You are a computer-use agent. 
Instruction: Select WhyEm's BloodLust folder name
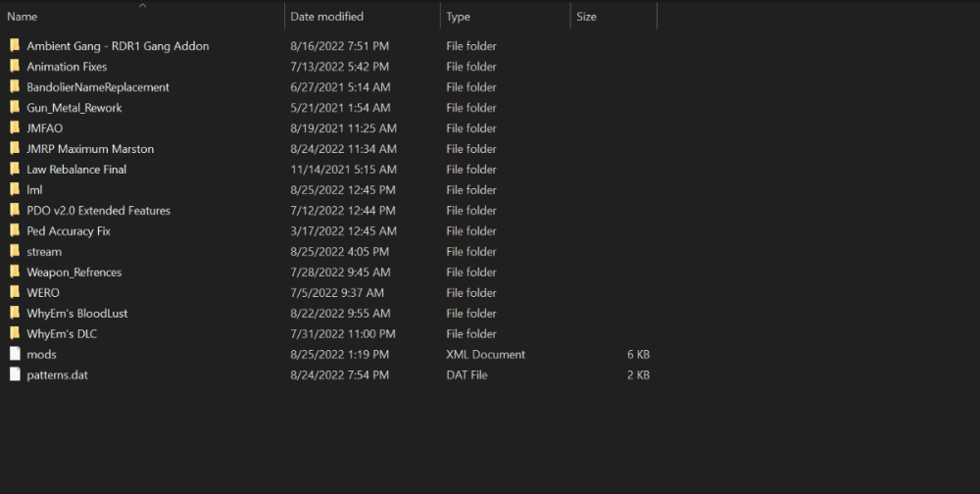77,314
